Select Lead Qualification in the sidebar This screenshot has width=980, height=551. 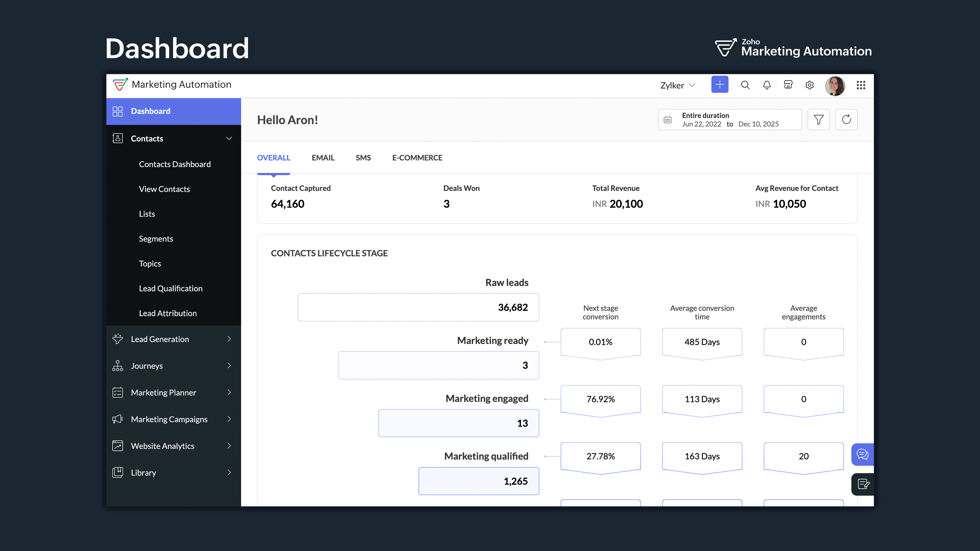click(x=170, y=288)
